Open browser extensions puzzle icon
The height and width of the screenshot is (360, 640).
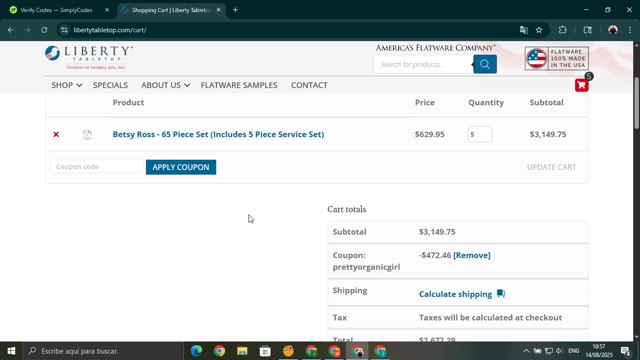pos(562,30)
